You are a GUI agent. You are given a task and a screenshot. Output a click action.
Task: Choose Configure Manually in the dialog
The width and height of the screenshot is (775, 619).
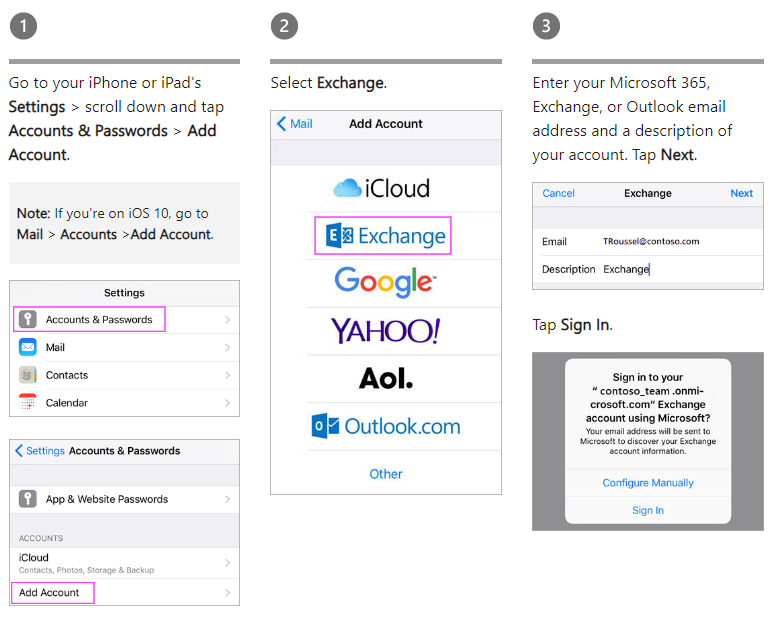(648, 483)
